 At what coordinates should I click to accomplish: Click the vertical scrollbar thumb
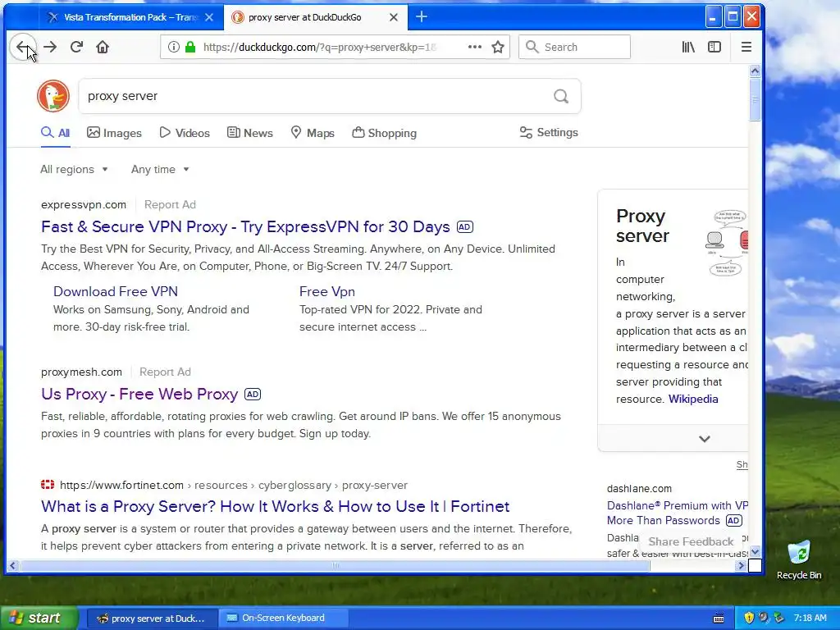[755, 99]
